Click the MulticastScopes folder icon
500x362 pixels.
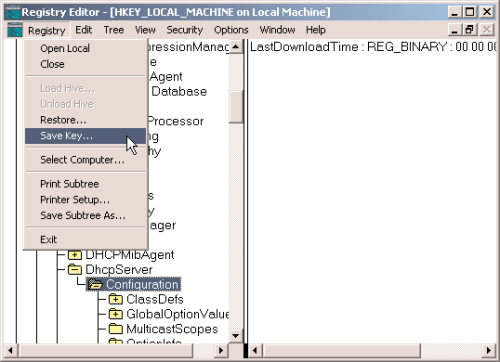(116, 329)
